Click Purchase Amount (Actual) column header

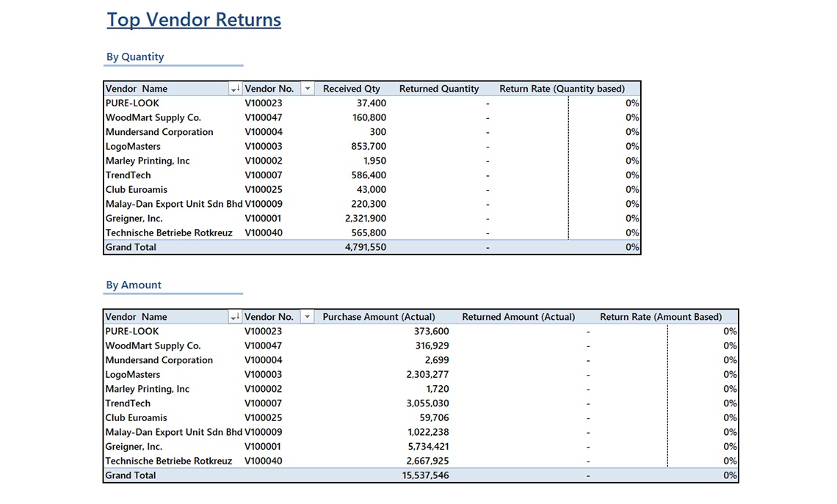click(379, 318)
